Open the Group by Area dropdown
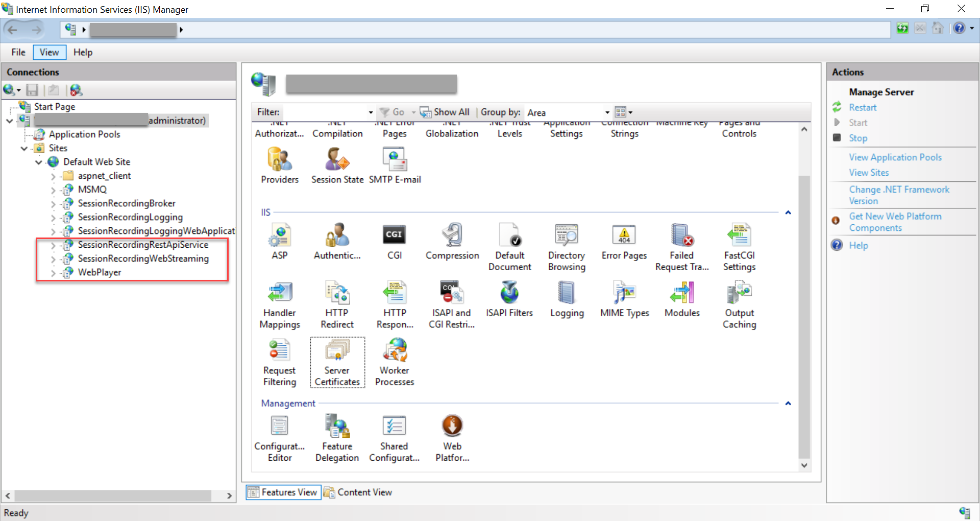Image resolution: width=980 pixels, height=521 pixels. pyautogui.click(x=607, y=112)
